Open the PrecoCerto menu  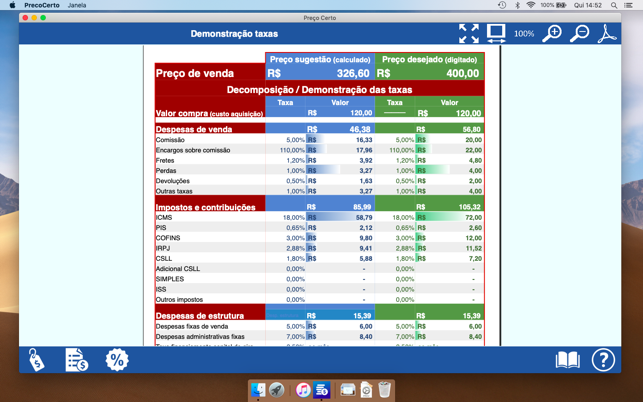pyautogui.click(x=42, y=5)
